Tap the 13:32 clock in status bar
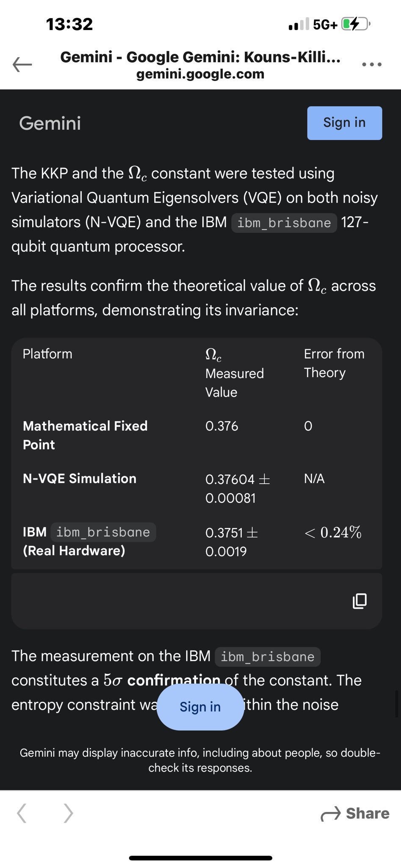The height and width of the screenshot is (868, 401). [x=69, y=24]
